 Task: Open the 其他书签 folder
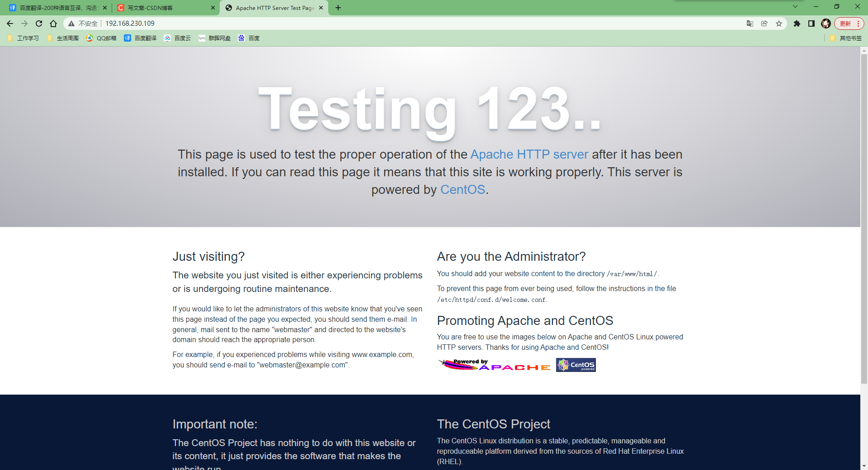(x=846, y=38)
